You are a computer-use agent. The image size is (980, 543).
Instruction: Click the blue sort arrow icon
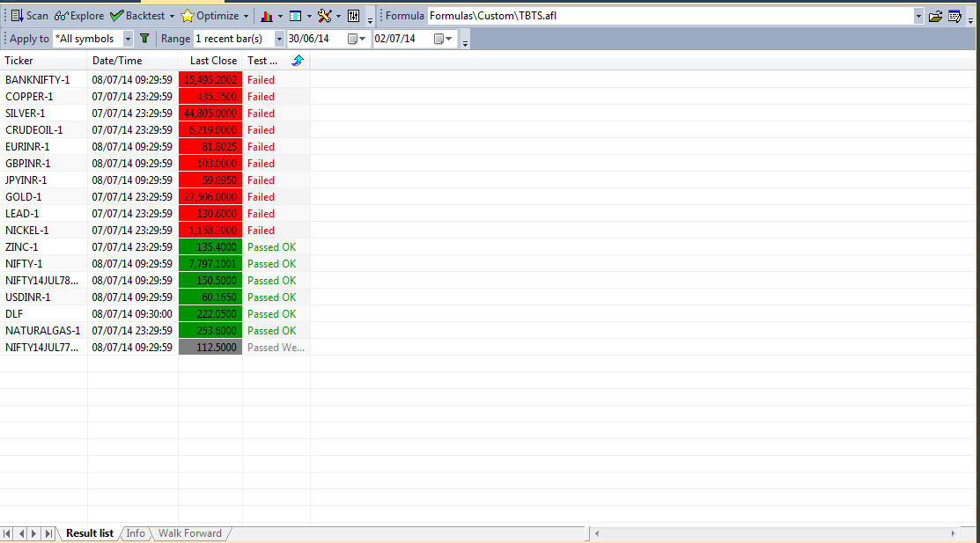(298, 61)
